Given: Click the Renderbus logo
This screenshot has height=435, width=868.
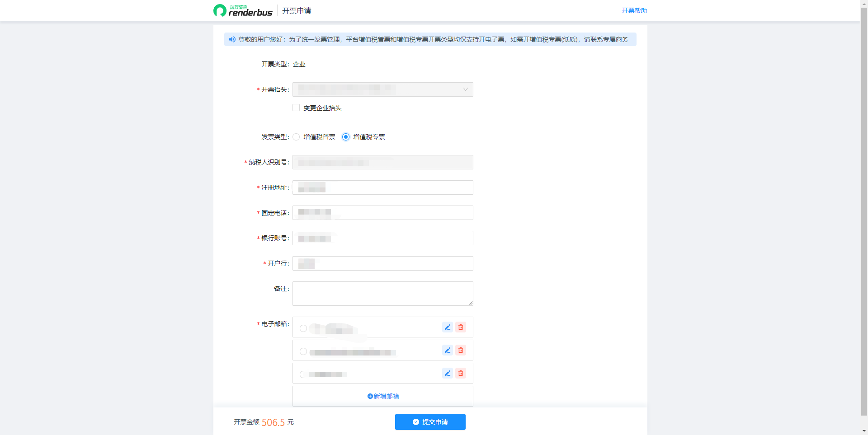Looking at the screenshot, I should click(x=243, y=10).
